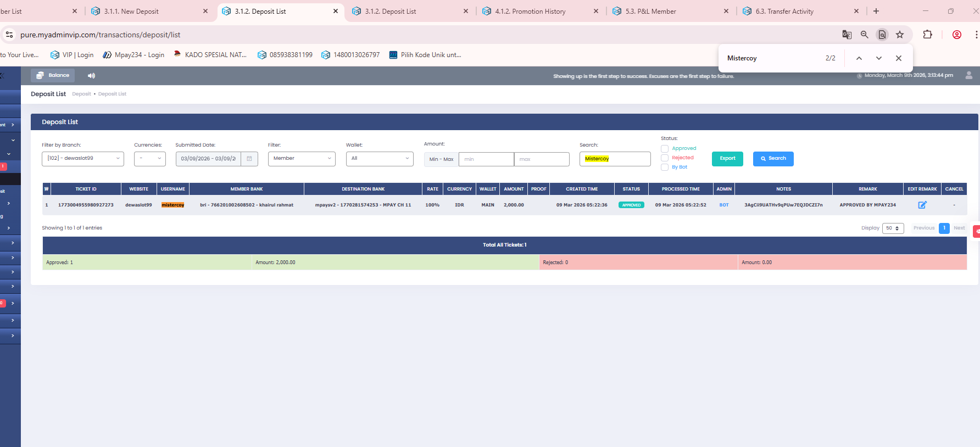This screenshot has width=980, height=447.
Task: Click the zoom magnifier icon in address bar
Action: (864, 35)
